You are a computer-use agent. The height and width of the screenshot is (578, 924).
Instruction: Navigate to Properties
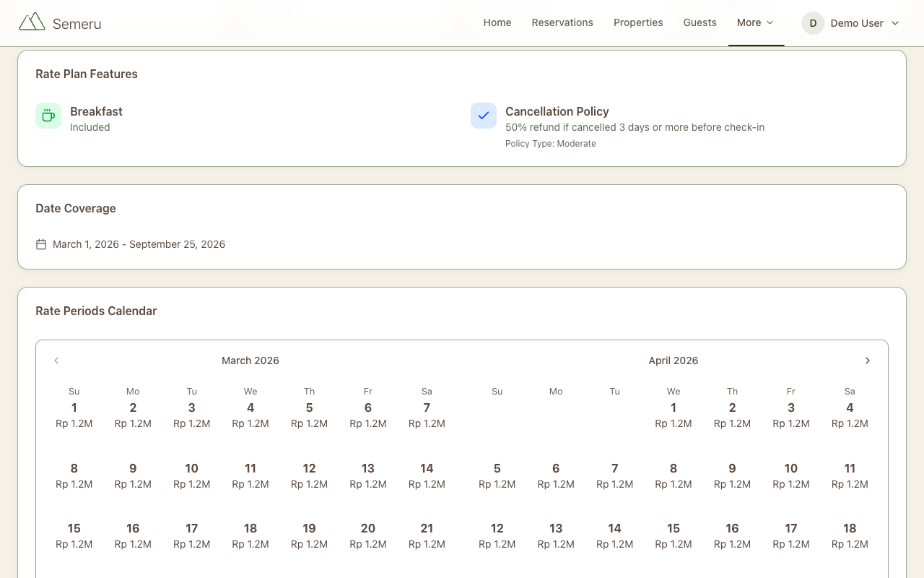point(638,22)
